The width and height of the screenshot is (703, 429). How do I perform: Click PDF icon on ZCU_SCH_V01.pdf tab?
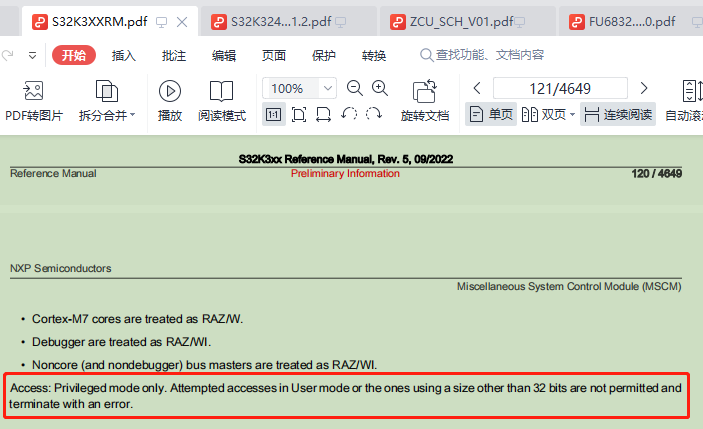[x=398, y=22]
